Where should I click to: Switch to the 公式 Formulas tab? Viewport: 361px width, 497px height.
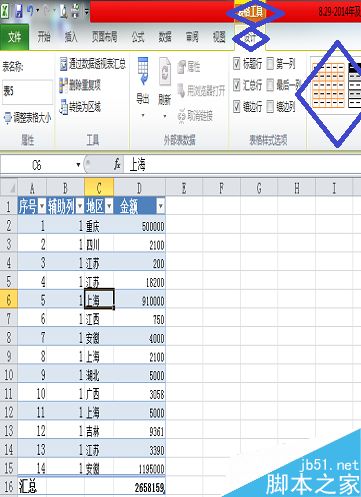tap(138, 37)
